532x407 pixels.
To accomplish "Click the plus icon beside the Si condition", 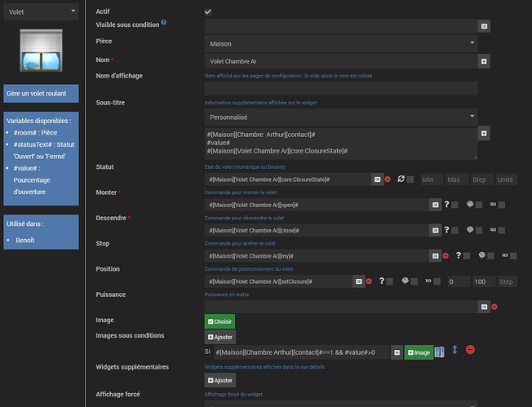I will click(x=397, y=352).
